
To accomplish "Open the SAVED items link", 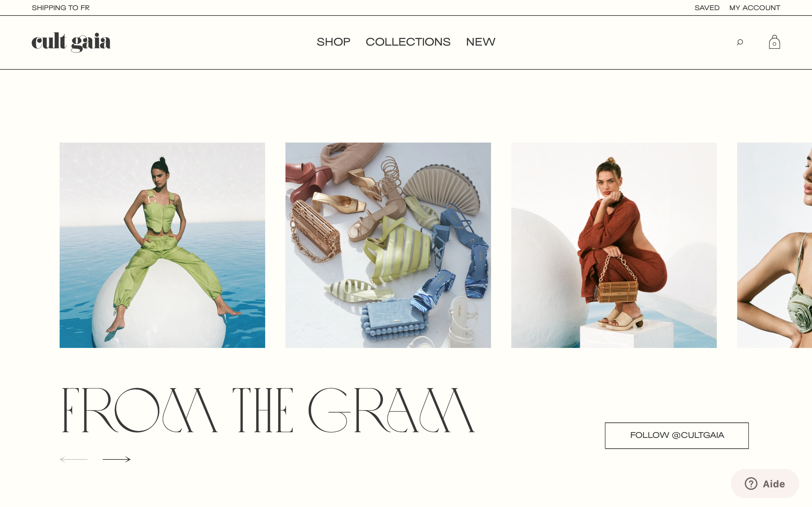I will [x=707, y=8].
